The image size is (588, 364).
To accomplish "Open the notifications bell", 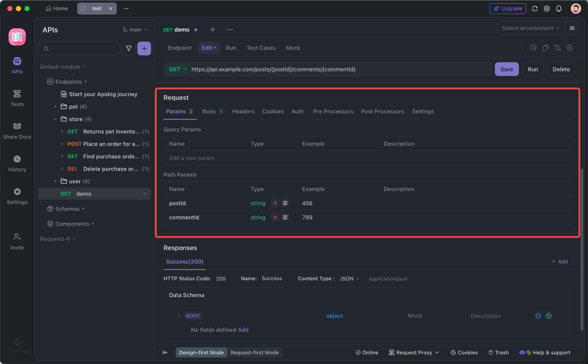I will (559, 9).
